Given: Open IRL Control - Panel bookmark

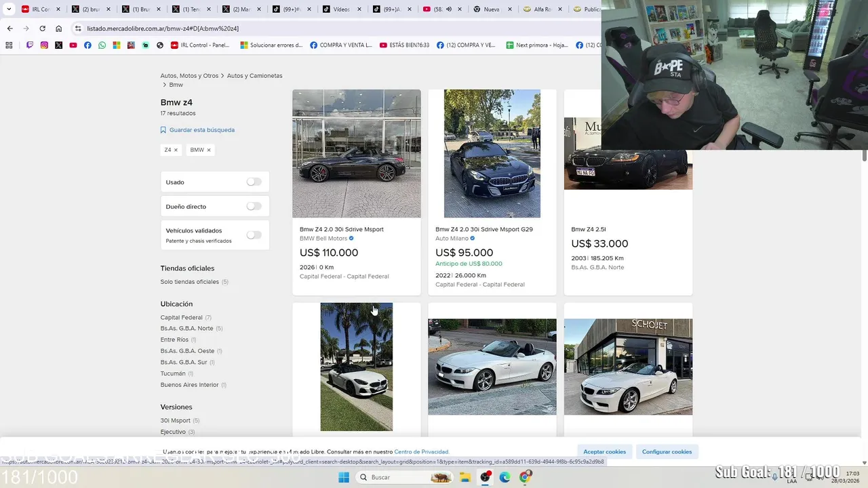Looking at the screenshot, I should click(x=200, y=45).
